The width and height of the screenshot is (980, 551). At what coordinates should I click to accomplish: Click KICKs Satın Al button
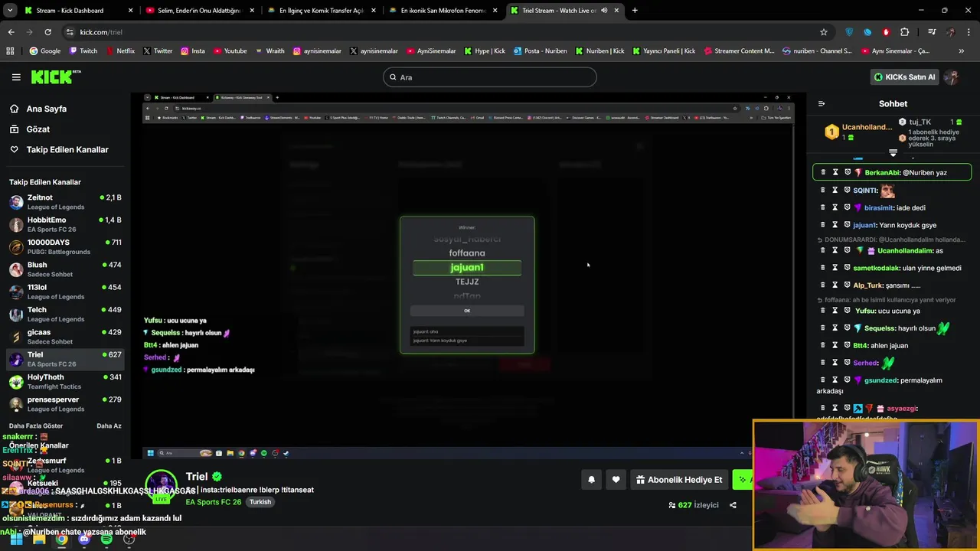905,77
